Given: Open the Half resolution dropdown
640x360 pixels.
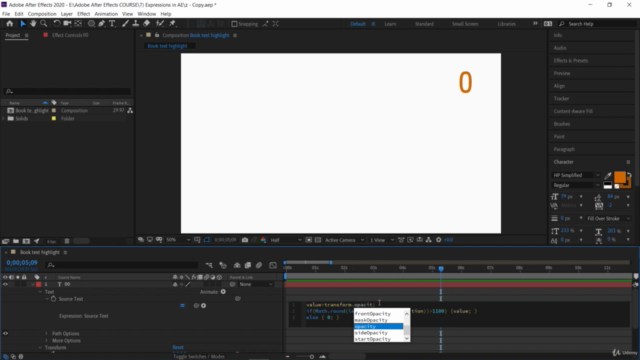Looking at the screenshot, I should pyautogui.click(x=286, y=240).
